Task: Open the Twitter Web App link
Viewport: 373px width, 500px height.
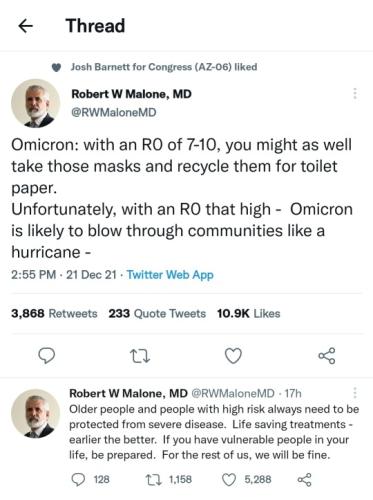Action: pos(170,275)
